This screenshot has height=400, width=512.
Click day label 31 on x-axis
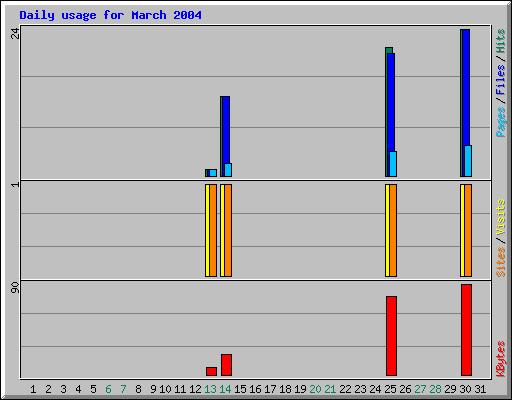[x=480, y=389]
